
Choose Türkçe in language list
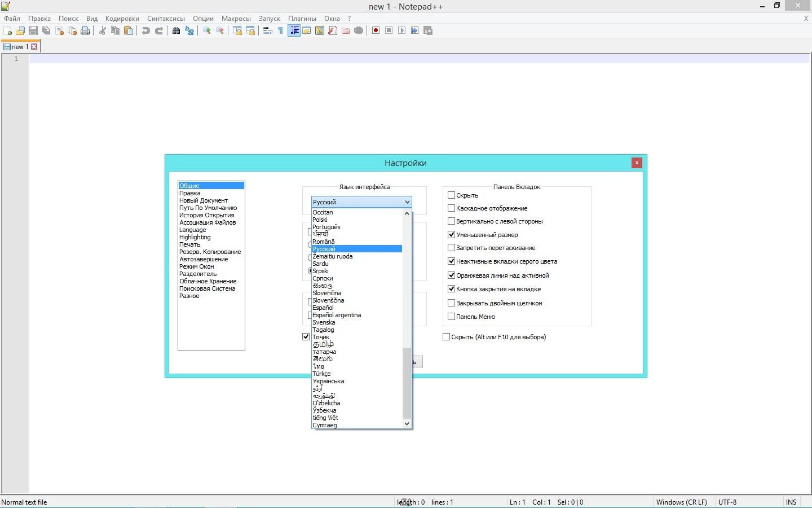[357, 374]
